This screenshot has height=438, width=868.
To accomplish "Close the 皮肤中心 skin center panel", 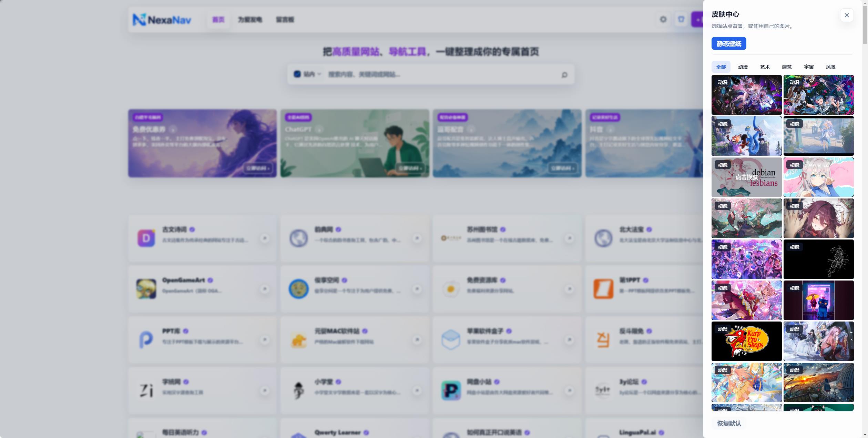I will click(847, 15).
